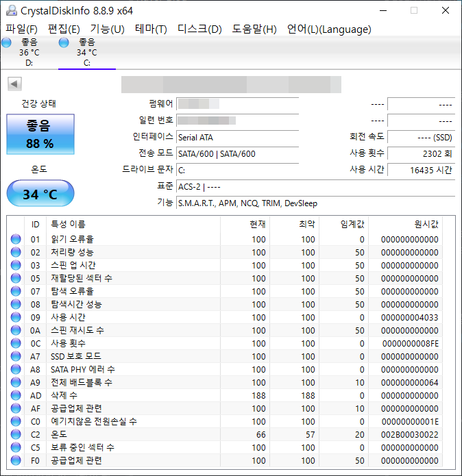Click status orb for 02 처리량 성능

(x=16, y=252)
